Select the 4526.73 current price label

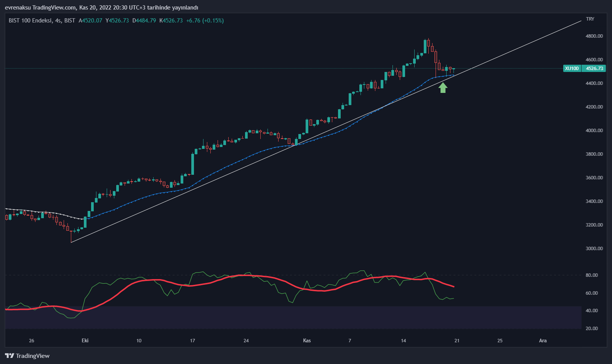pos(594,69)
